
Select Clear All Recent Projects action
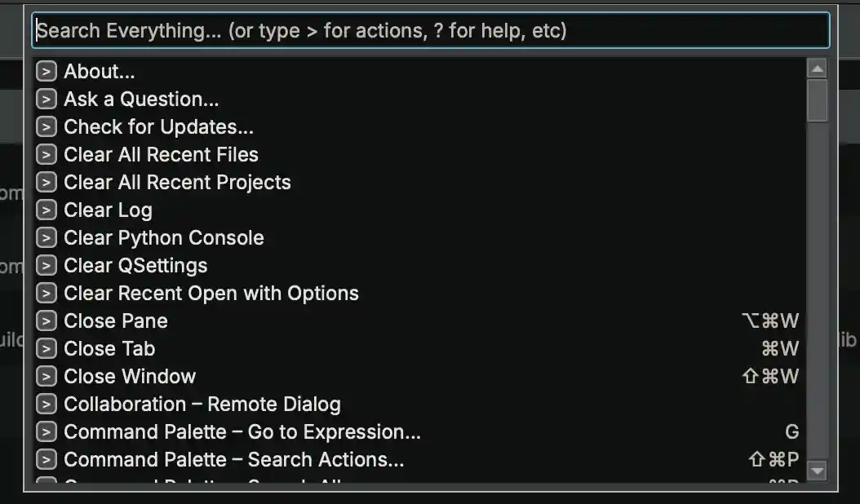pos(177,183)
